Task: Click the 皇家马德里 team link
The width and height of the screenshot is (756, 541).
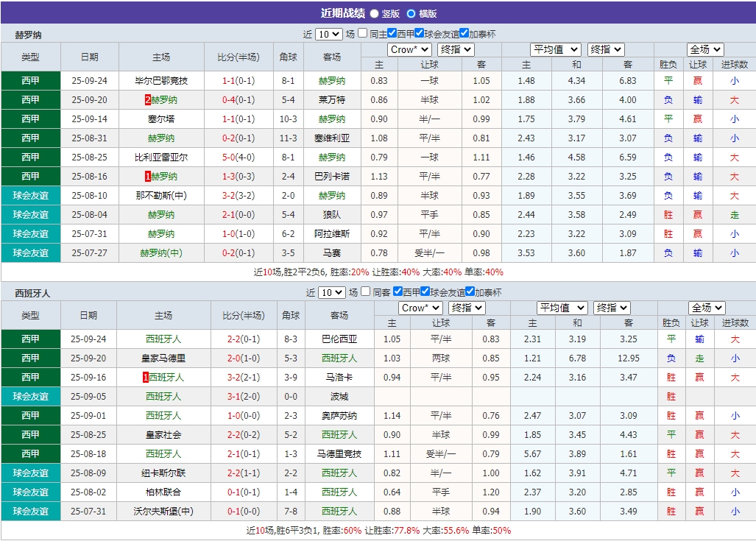Action: (163, 358)
